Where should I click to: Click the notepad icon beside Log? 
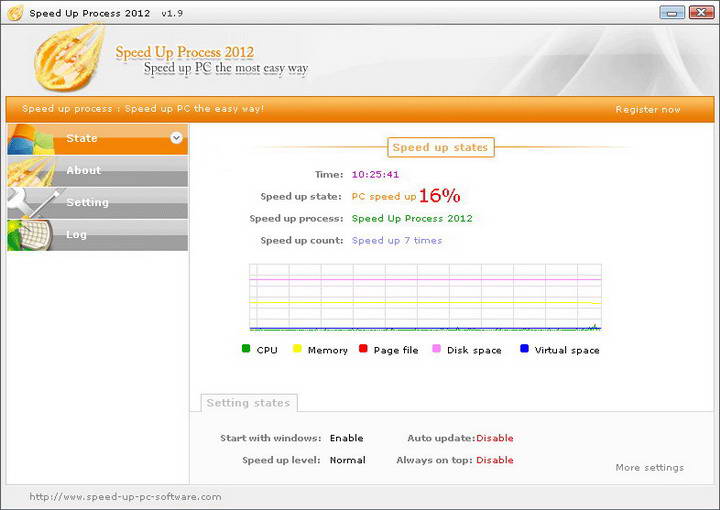click(30, 235)
